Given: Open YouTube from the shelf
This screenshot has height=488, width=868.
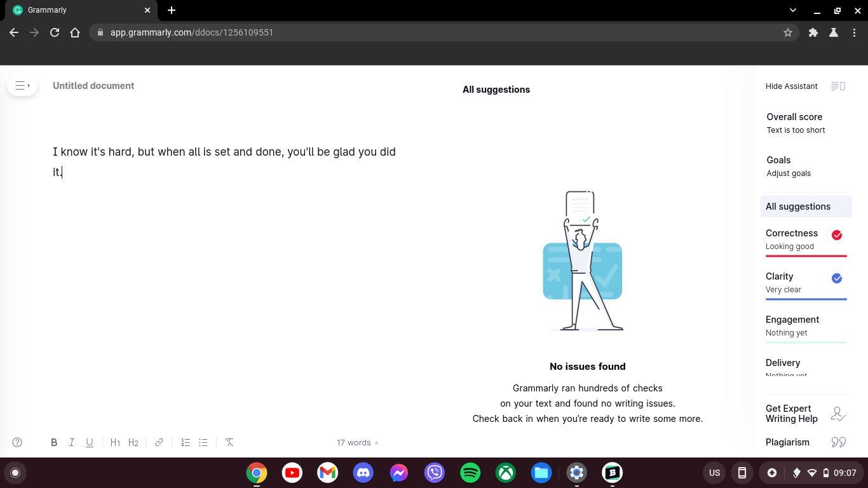Looking at the screenshot, I should pos(292,473).
